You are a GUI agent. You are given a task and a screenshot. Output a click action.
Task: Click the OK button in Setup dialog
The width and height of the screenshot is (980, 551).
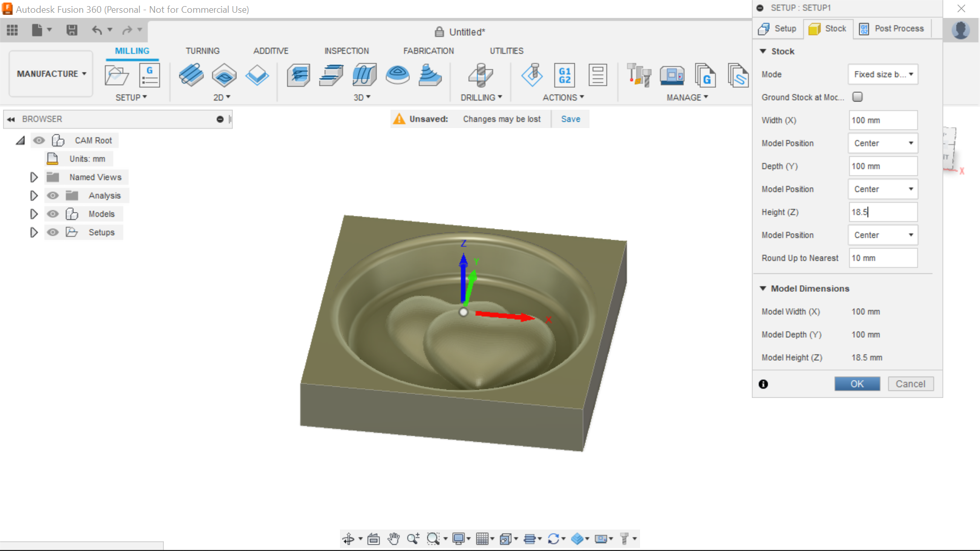point(857,384)
